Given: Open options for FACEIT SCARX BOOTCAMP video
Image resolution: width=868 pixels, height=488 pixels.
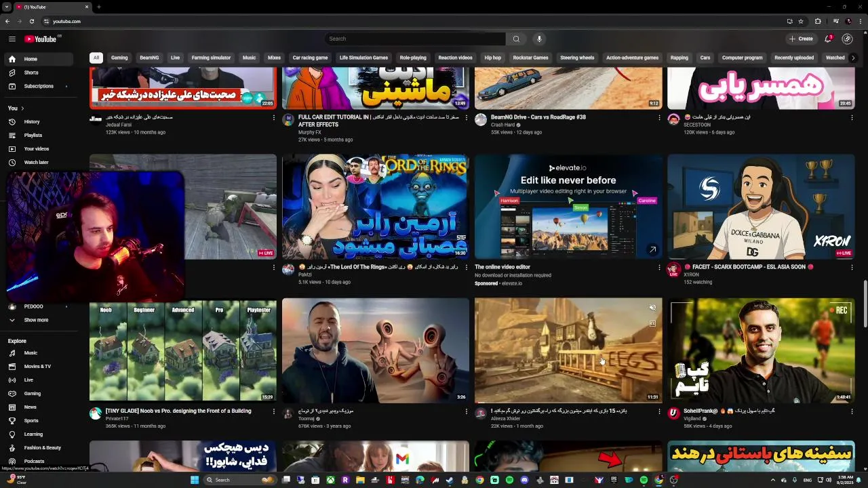Looking at the screenshot, I should 852,267.
